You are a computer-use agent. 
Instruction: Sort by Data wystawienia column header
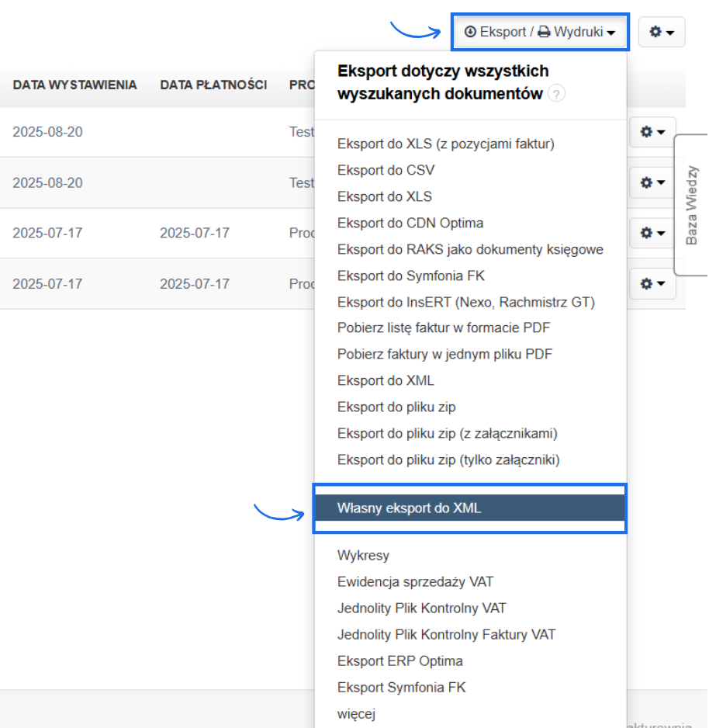tap(74, 85)
